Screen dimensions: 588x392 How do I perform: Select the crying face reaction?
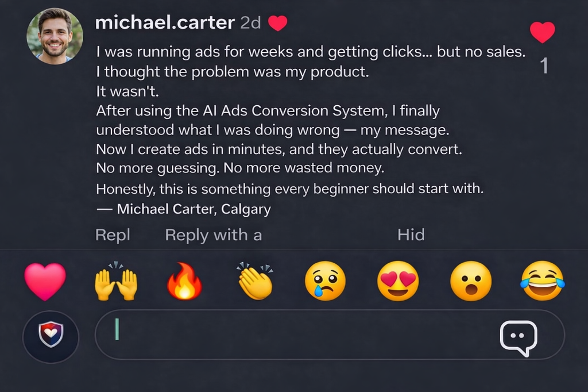[326, 281]
